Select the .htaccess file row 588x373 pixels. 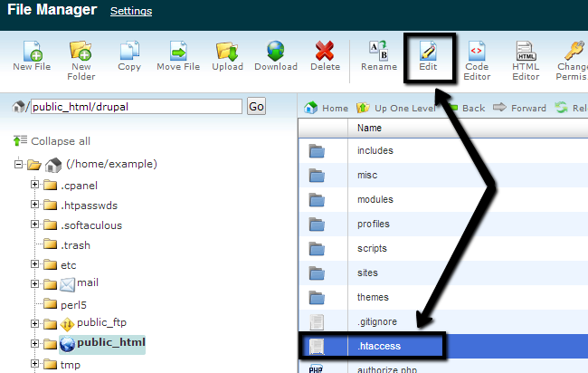coord(443,346)
